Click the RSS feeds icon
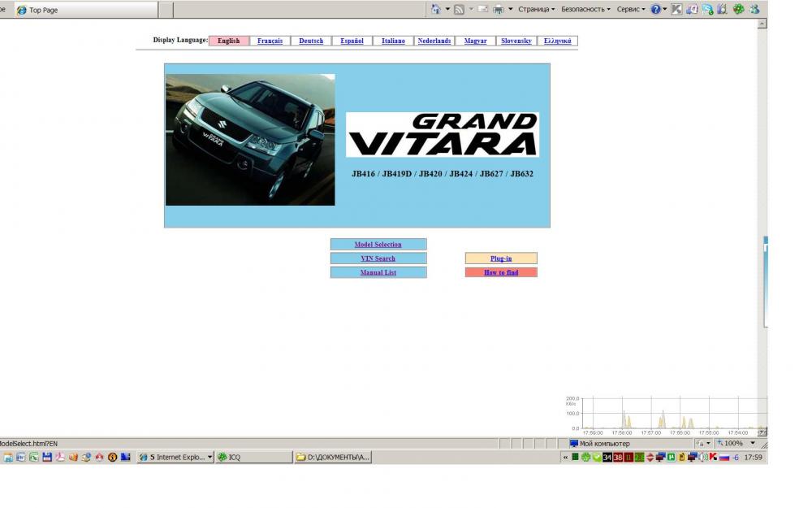The width and height of the screenshot is (812, 508). pyautogui.click(x=459, y=10)
